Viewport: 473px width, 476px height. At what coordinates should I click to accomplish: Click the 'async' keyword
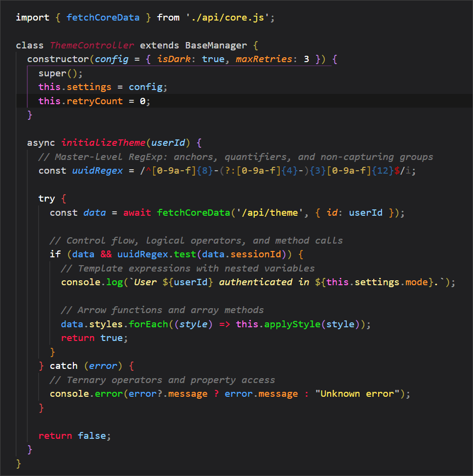coord(41,143)
